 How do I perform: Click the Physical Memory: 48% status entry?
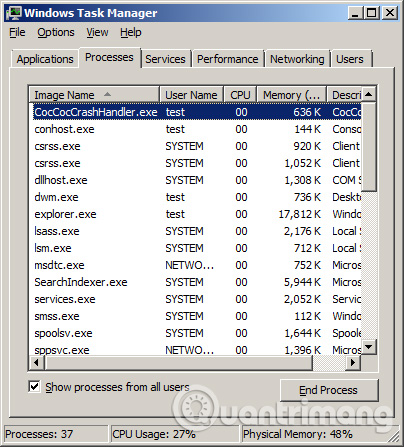320,434
